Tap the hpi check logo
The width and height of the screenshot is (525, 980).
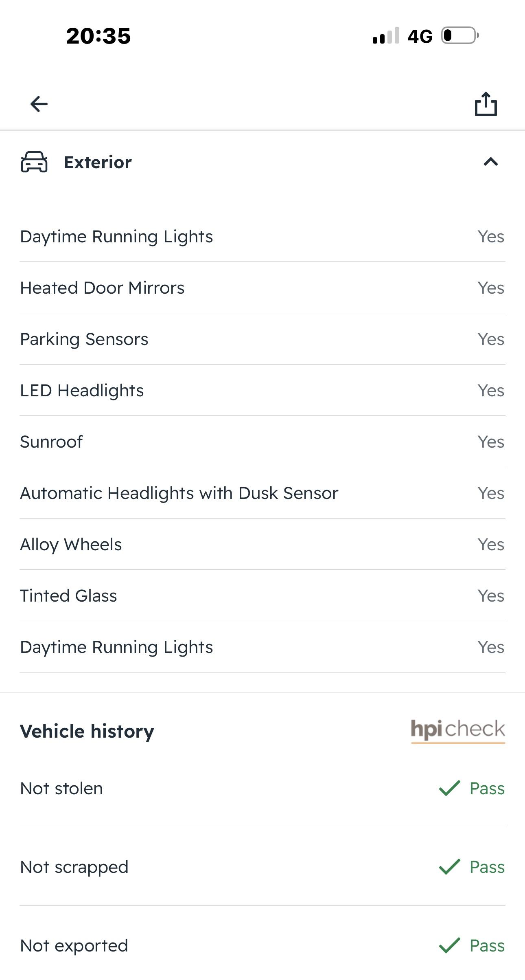click(458, 730)
